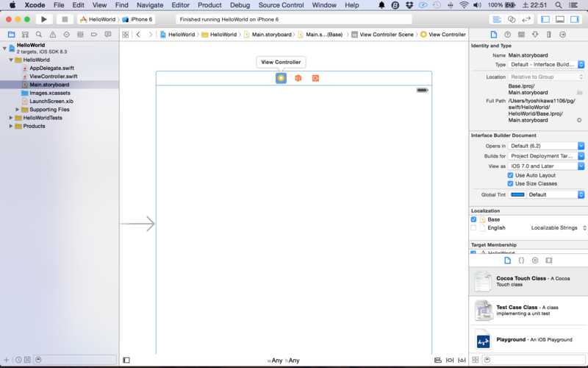
Task: Go forward in editor history
Action: tap(151, 35)
